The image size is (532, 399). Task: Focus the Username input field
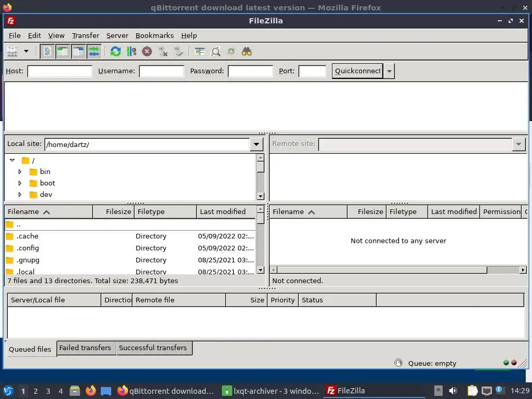(x=162, y=71)
